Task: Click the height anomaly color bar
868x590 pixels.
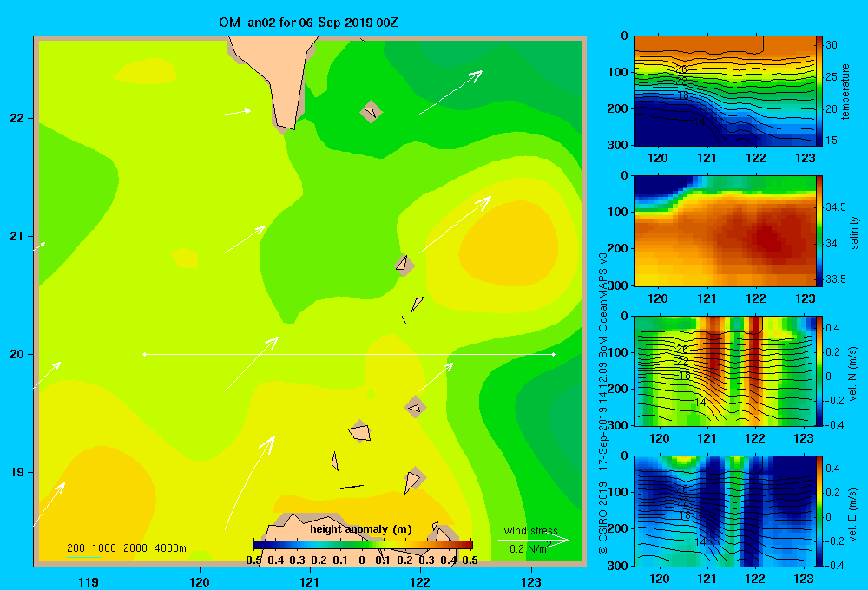Action: click(363, 545)
